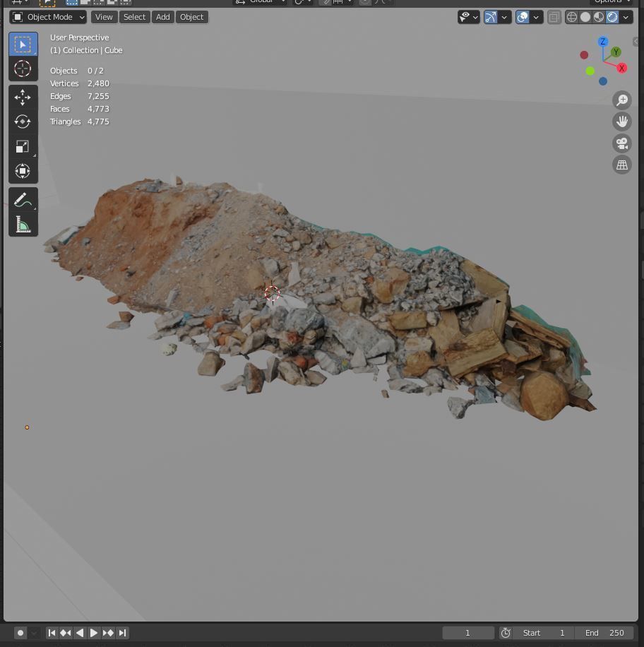The image size is (644, 647).
Task: Click the Z axis on navigation gizmo
Action: pos(603,42)
